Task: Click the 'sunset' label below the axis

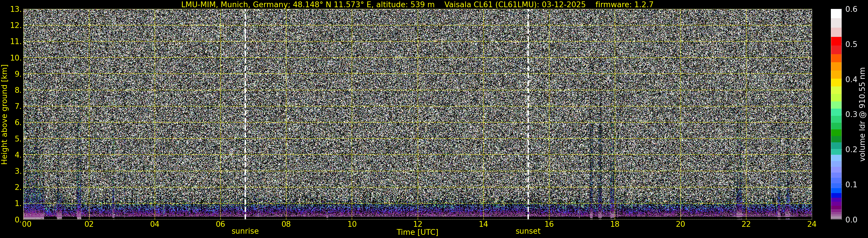Action: [528, 231]
